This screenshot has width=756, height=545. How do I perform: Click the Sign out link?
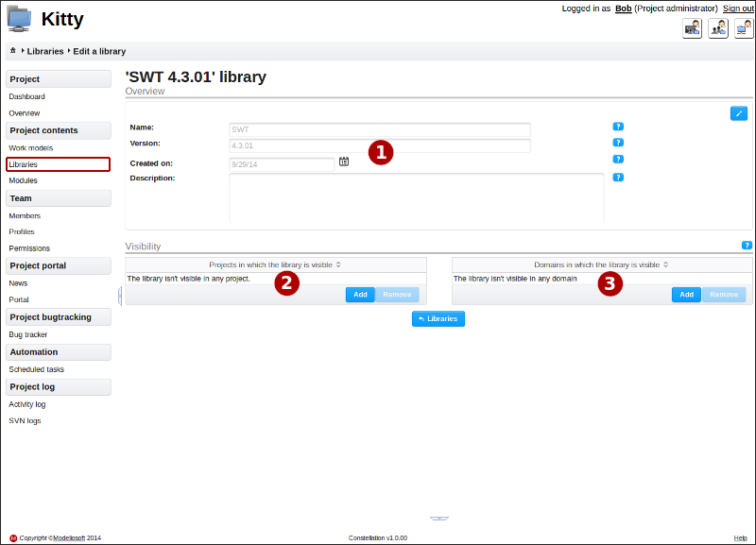pos(738,9)
